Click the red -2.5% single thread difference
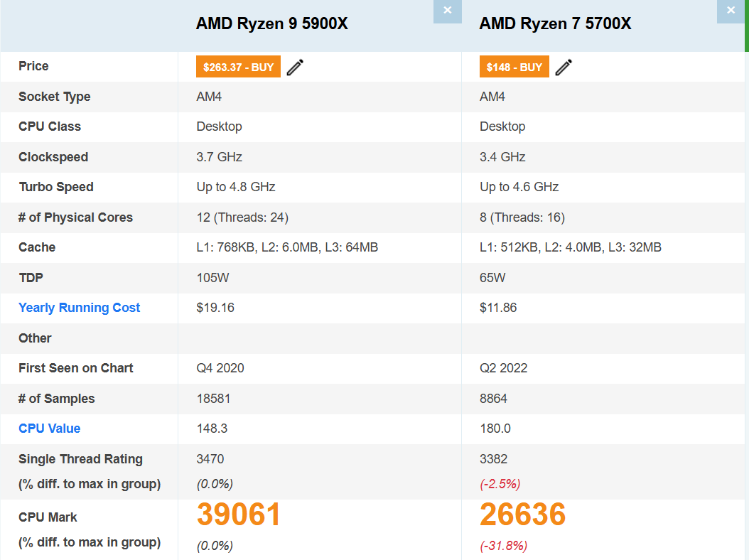This screenshot has width=749, height=560. click(500, 484)
